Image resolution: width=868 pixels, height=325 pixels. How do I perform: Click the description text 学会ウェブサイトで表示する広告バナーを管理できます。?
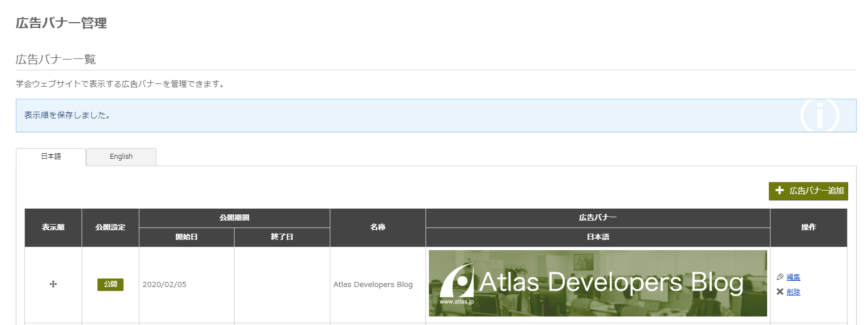(x=121, y=85)
